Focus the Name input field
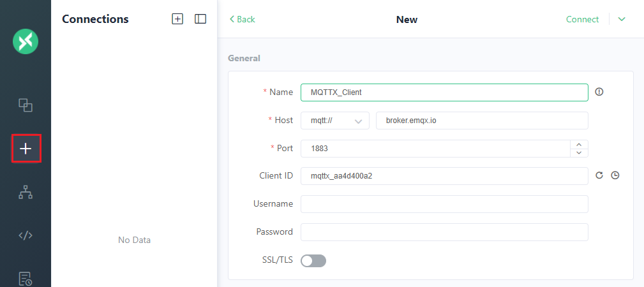Screen dimensions: 644x287 (444, 92)
